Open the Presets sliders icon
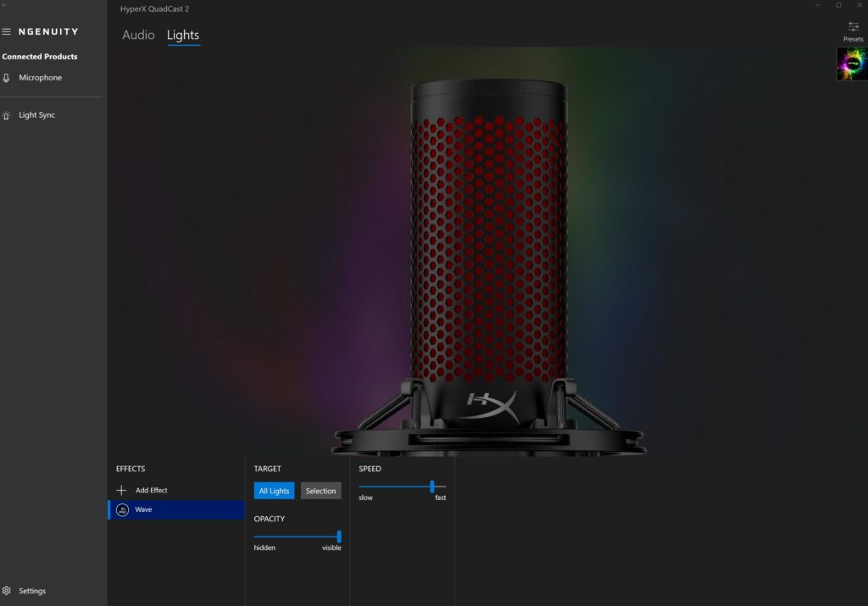 coord(853,27)
